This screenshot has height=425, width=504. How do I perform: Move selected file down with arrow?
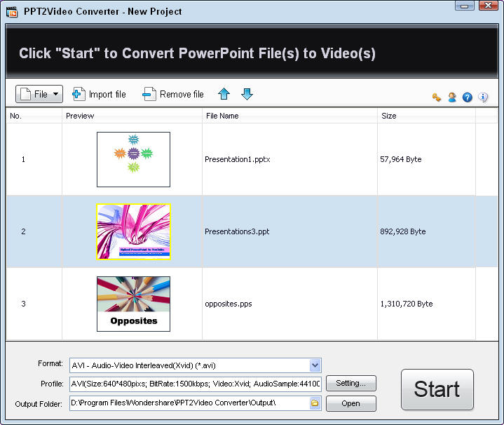(247, 94)
